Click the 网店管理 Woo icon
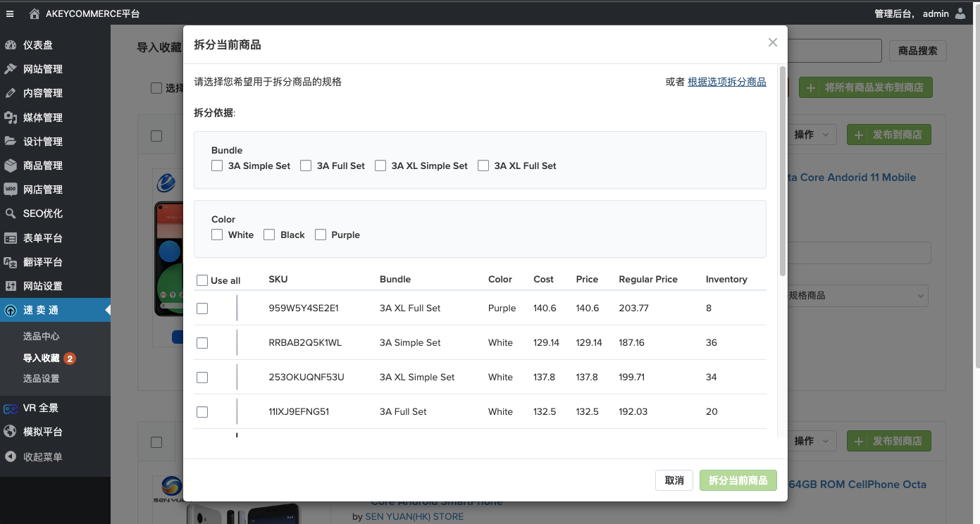This screenshot has height=524, width=980. coord(11,189)
